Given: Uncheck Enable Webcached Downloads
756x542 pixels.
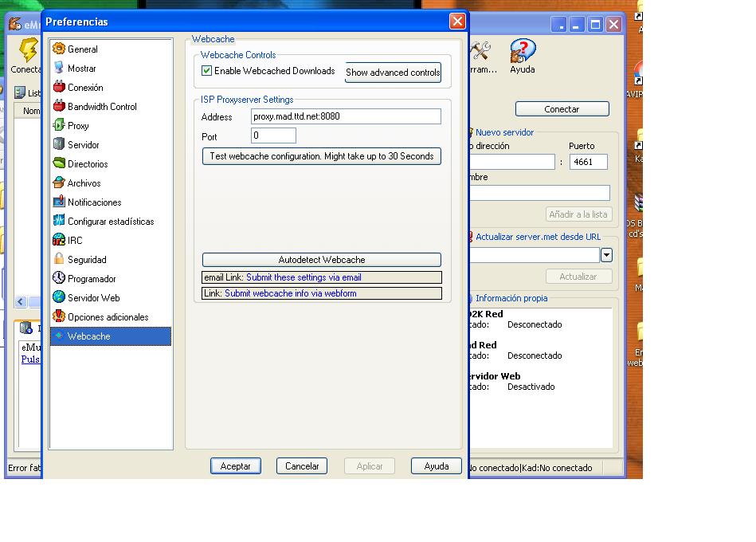Looking at the screenshot, I should [x=207, y=70].
